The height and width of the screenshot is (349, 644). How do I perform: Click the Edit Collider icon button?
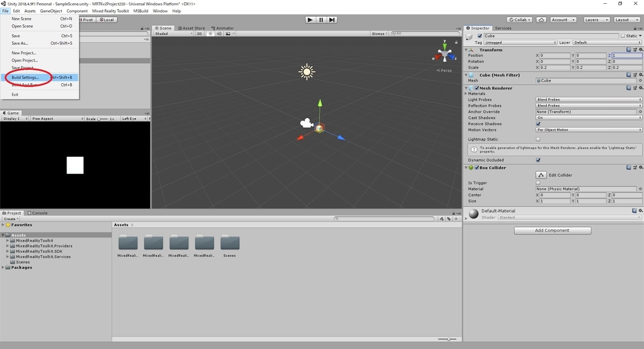541,175
